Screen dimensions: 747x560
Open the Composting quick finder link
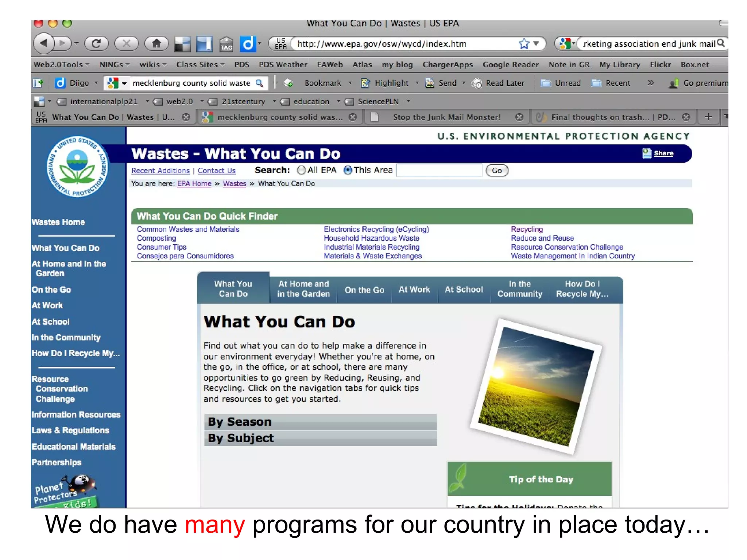click(x=156, y=238)
